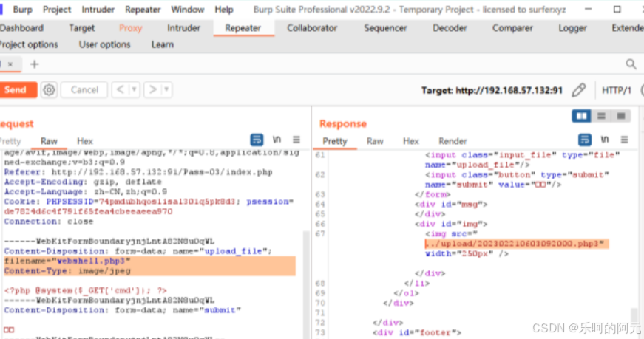Click the Content-Type image/jpeg line

pyautogui.click(x=67, y=271)
